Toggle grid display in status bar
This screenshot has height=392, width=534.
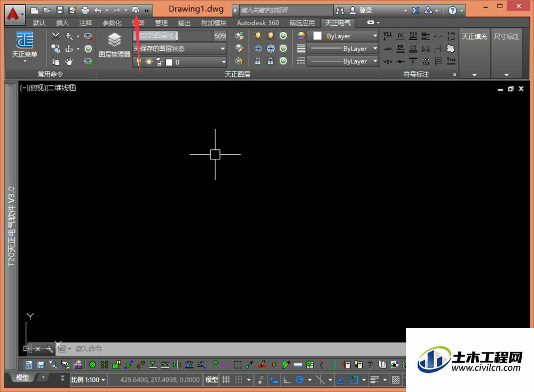pos(226,379)
